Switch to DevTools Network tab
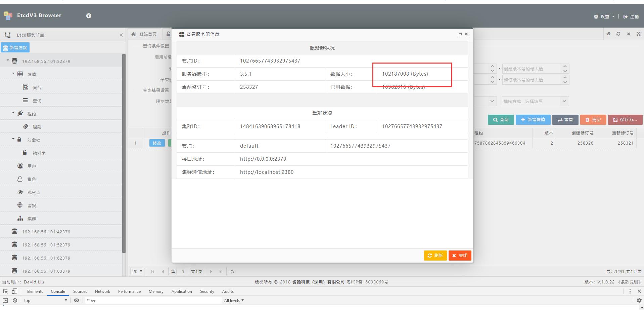The width and height of the screenshot is (644, 310). pos(102,292)
